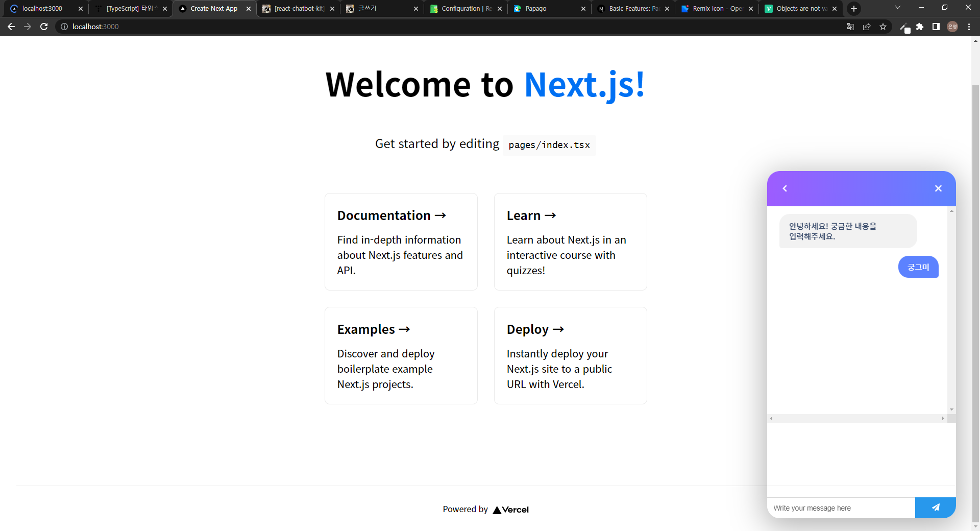Click the chatbot back arrow icon
This screenshot has width=980, height=531.
785,188
